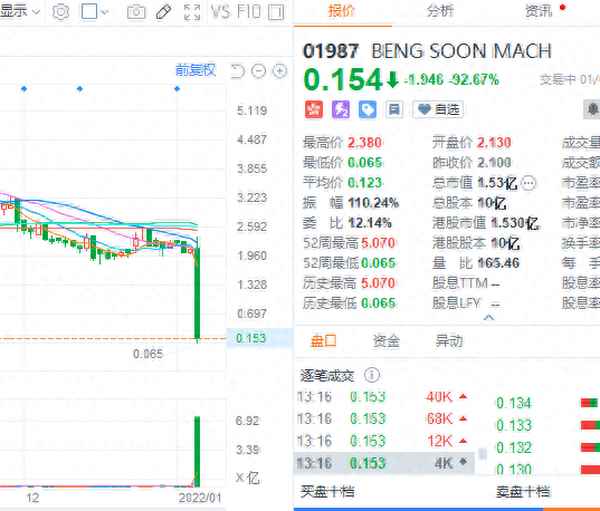The height and width of the screenshot is (511, 600).
Task: Click the 52周最高 5.070 value
Action: pyautogui.click(x=378, y=243)
